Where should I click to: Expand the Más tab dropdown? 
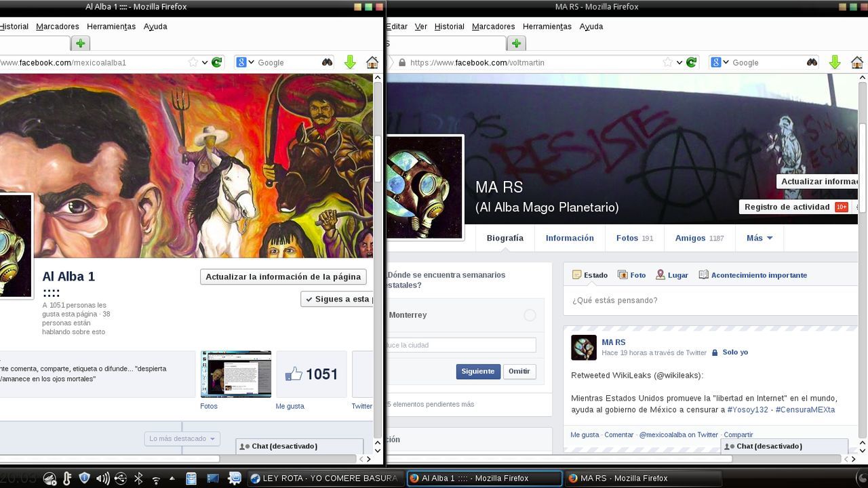[x=759, y=238]
